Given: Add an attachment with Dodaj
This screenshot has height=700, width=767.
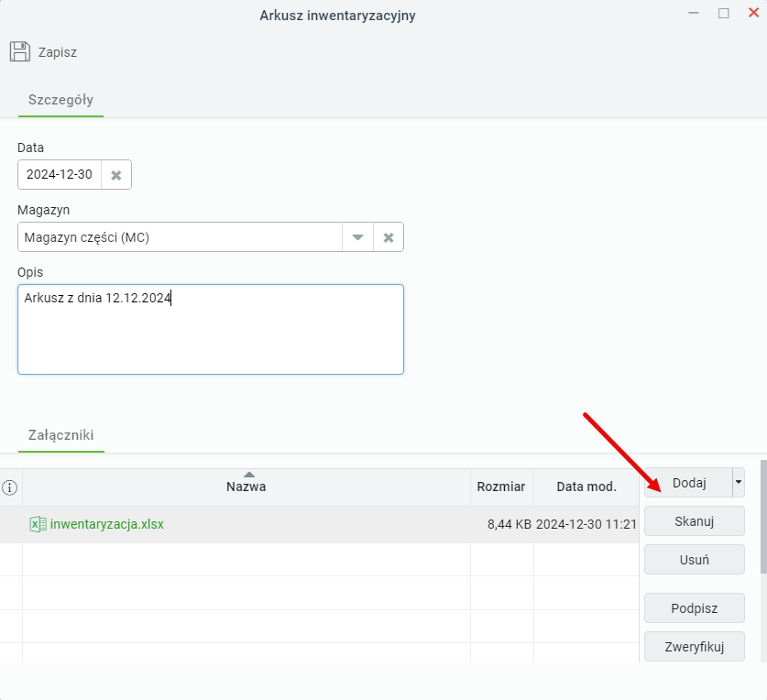Looking at the screenshot, I should coord(689,482).
